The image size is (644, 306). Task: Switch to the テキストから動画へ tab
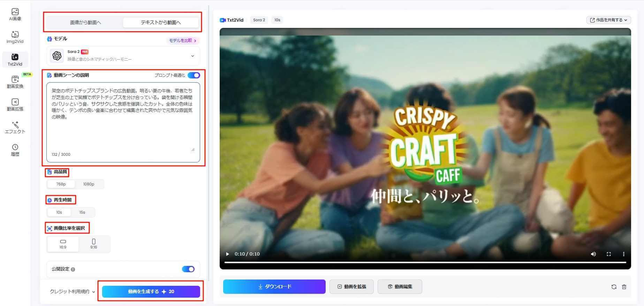click(x=161, y=22)
